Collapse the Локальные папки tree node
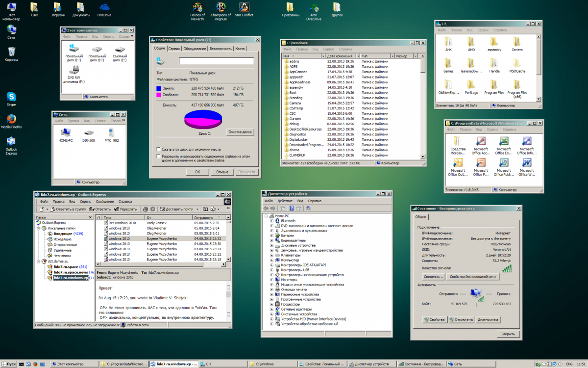Image resolution: width=588 pixels, height=368 pixels. pyautogui.click(x=39, y=228)
